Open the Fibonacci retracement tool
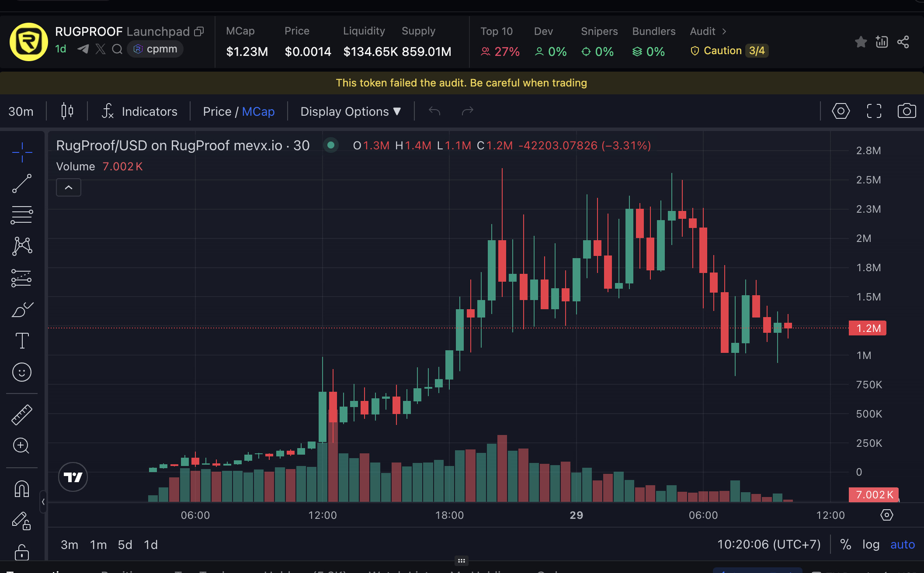 22,215
